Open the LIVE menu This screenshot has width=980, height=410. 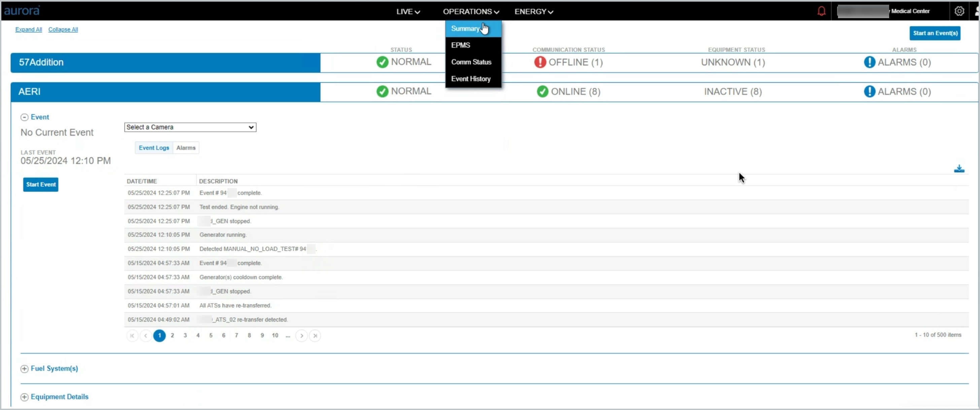(408, 12)
